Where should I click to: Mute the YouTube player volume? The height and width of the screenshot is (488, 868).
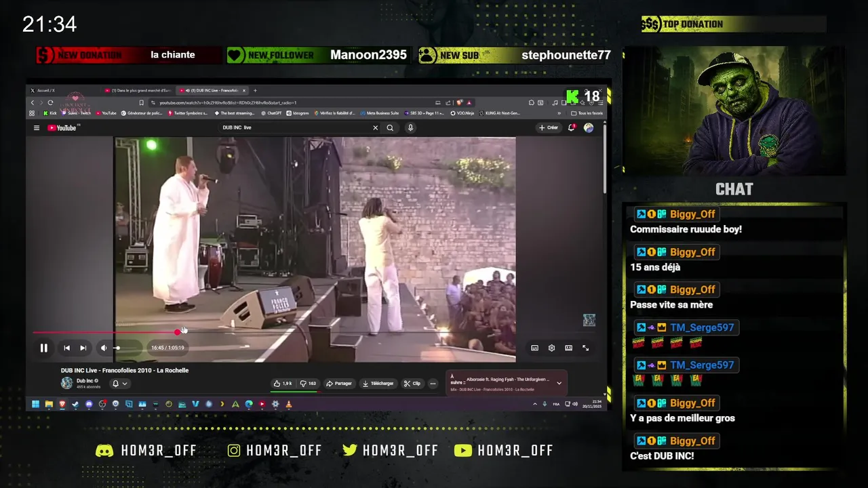[x=104, y=348]
